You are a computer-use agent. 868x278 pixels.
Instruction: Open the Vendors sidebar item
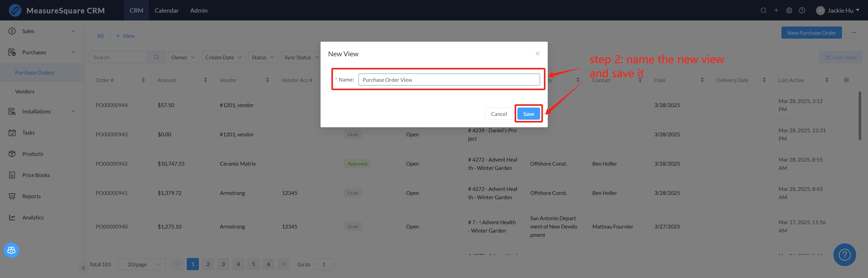pos(24,91)
